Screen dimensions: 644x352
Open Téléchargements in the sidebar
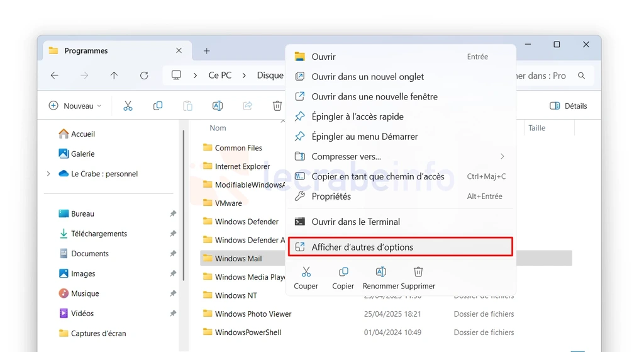93,234
